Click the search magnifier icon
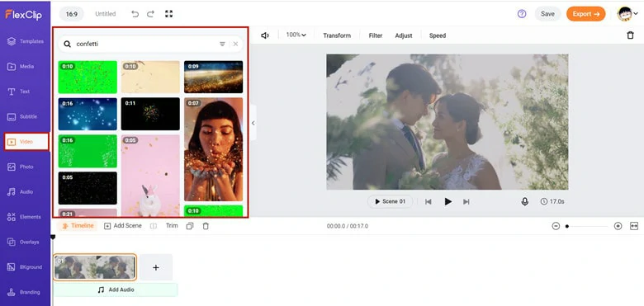 tap(68, 44)
